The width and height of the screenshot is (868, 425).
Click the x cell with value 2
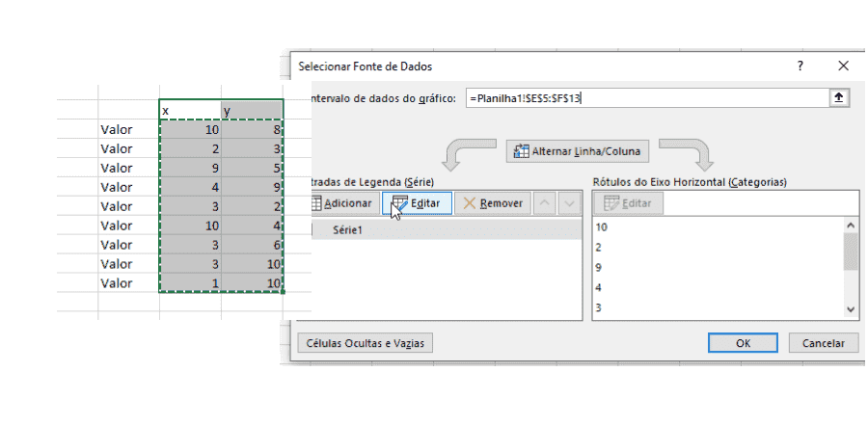click(190, 148)
